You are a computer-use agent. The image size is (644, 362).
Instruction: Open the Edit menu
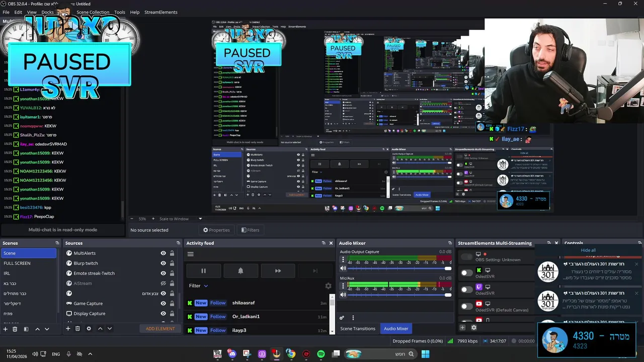(18, 12)
